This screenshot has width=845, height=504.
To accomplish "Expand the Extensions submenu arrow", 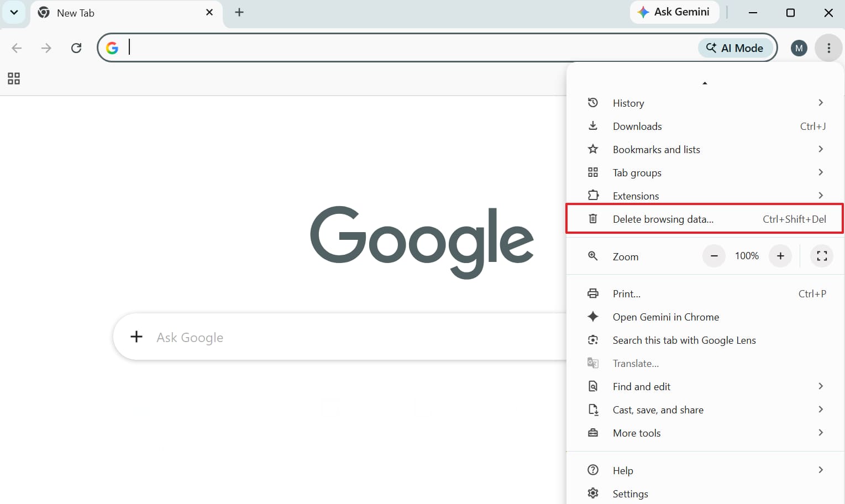I will (821, 196).
